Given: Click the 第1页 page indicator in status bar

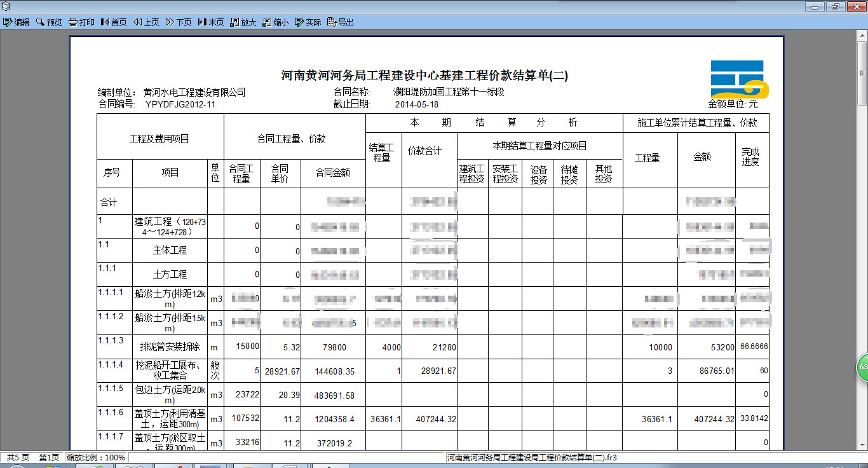Looking at the screenshot, I should [x=49, y=457].
